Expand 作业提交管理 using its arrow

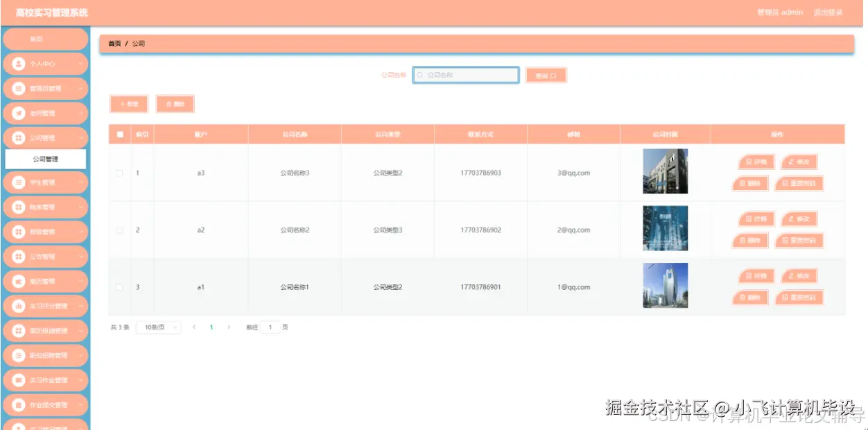coord(80,405)
